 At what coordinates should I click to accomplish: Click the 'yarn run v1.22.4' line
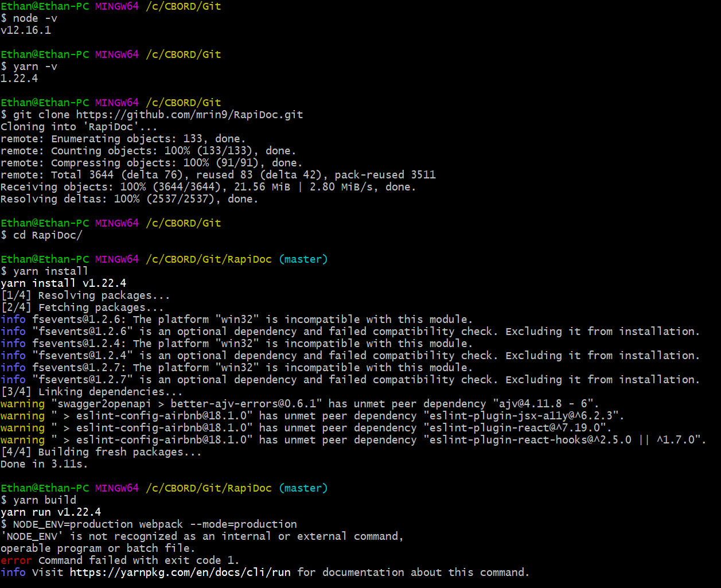click(51, 512)
